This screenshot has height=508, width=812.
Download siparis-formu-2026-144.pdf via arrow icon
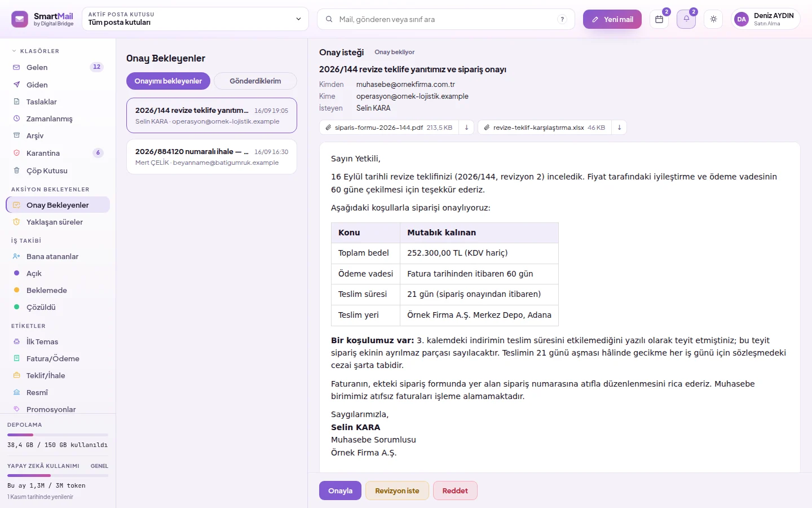point(466,128)
